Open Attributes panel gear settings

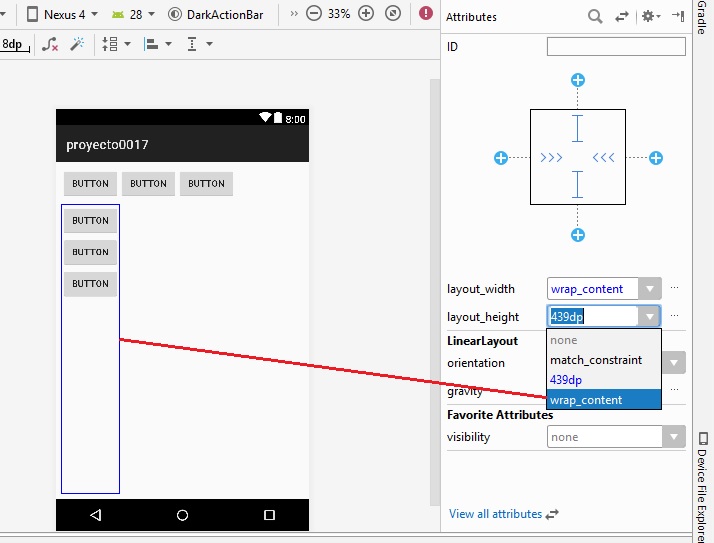point(649,16)
